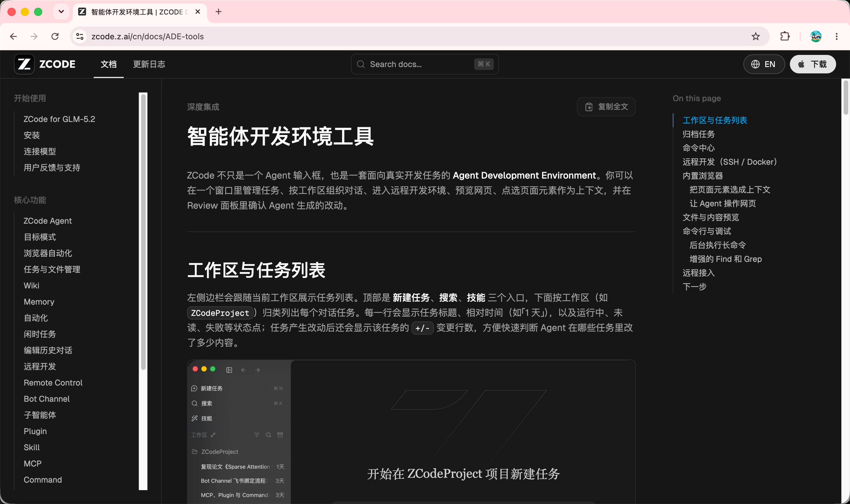The width and height of the screenshot is (850, 504).
Task: Click the documentation screenshot preview image
Action: [x=411, y=432]
